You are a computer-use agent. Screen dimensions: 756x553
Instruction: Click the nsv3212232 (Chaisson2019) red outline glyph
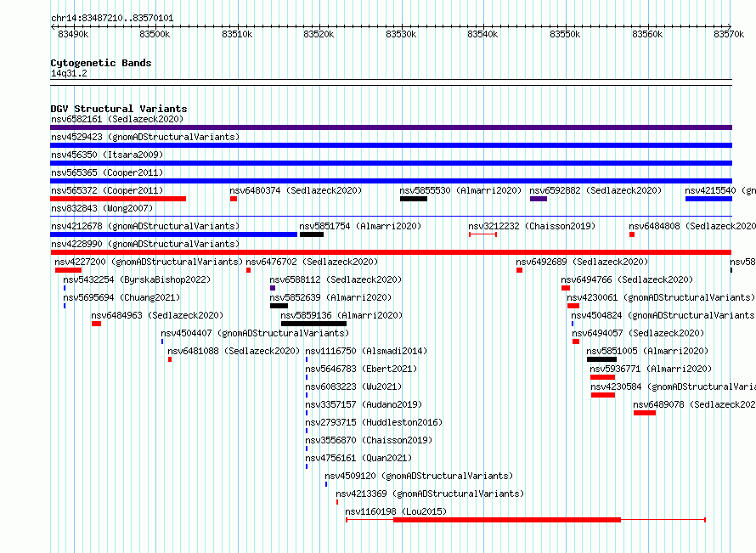click(482, 234)
